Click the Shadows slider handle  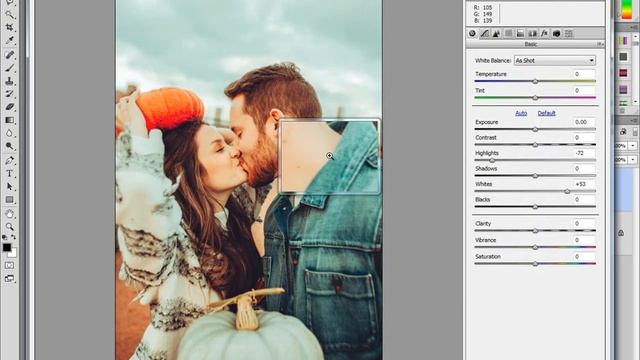[535, 176]
